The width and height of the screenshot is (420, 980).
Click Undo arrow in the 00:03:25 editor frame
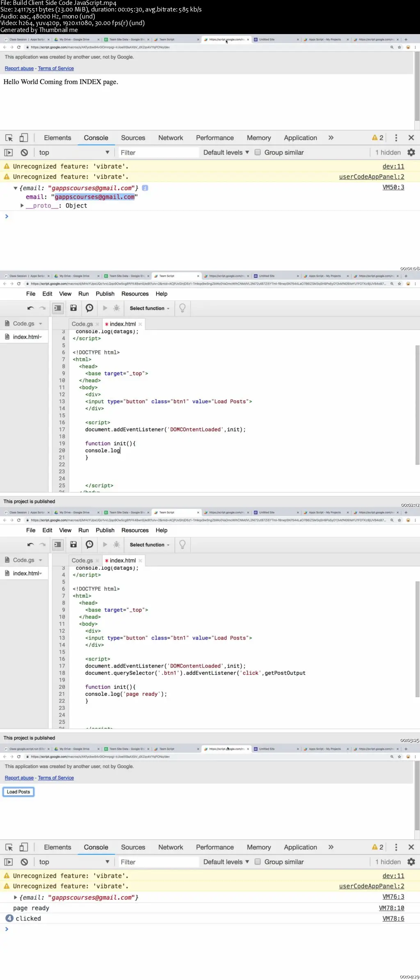point(30,545)
